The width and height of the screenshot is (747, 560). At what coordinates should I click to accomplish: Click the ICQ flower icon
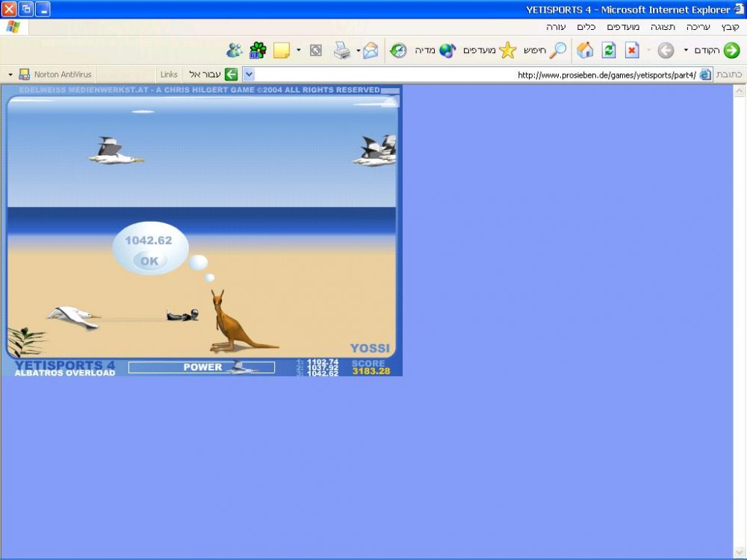coord(258,50)
